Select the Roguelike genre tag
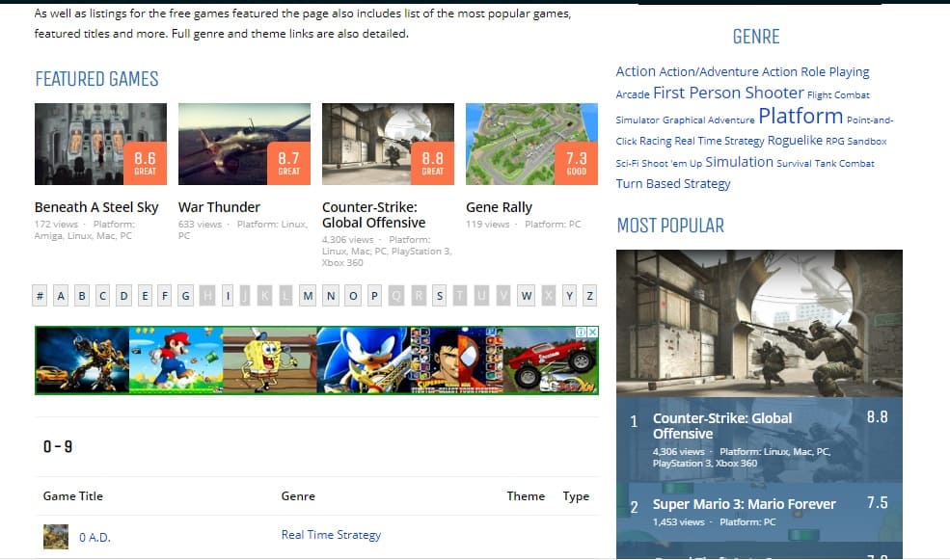950x560 pixels. tap(795, 141)
